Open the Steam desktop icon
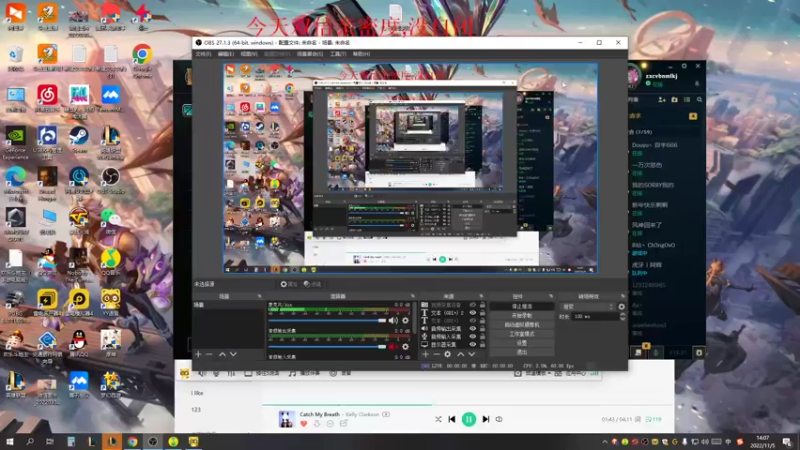The height and width of the screenshot is (450, 800). pyautogui.click(x=79, y=140)
